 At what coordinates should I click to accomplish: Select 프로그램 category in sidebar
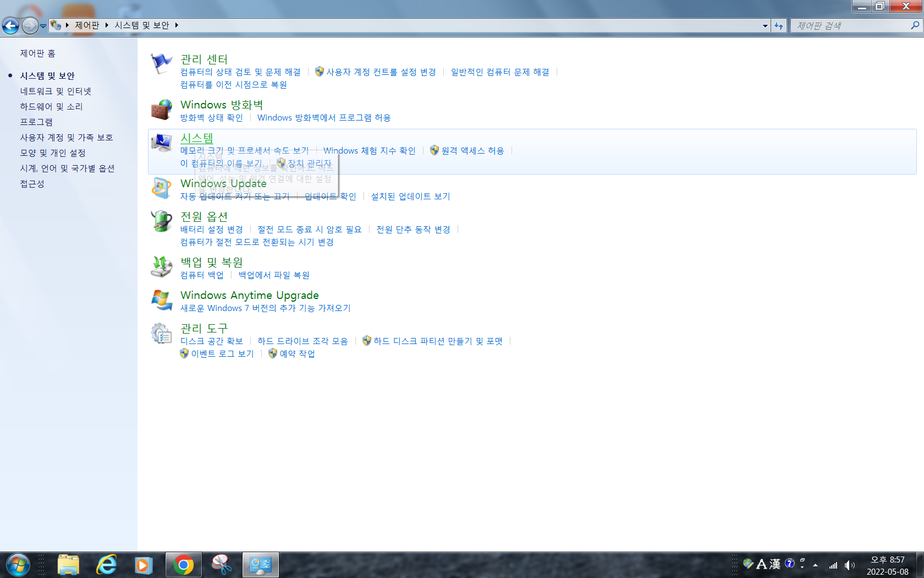(36, 122)
